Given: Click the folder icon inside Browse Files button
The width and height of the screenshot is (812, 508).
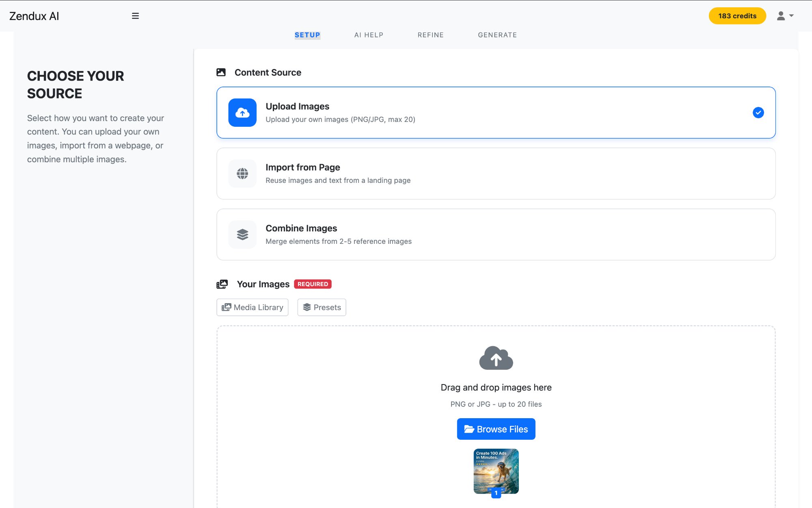Looking at the screenshot, I should [469, 429].
